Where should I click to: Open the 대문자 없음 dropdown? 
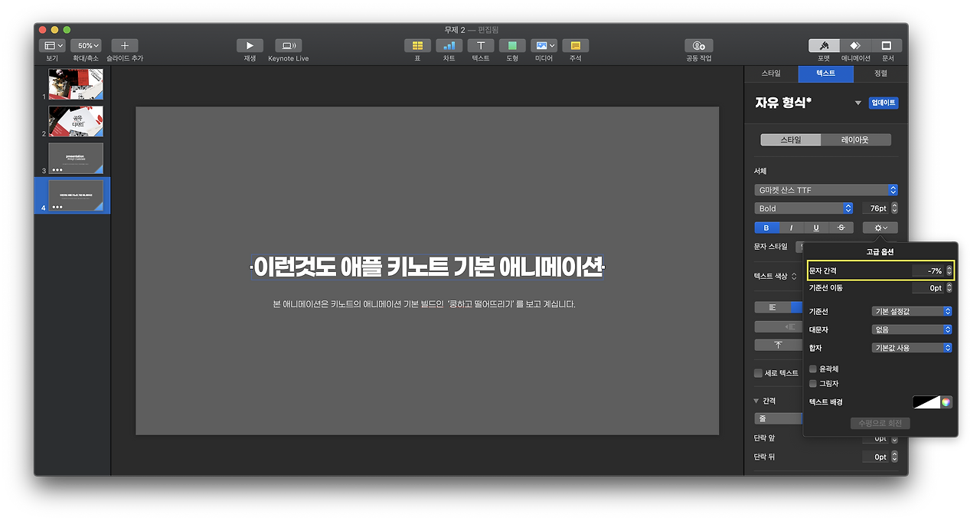point(913,329)
